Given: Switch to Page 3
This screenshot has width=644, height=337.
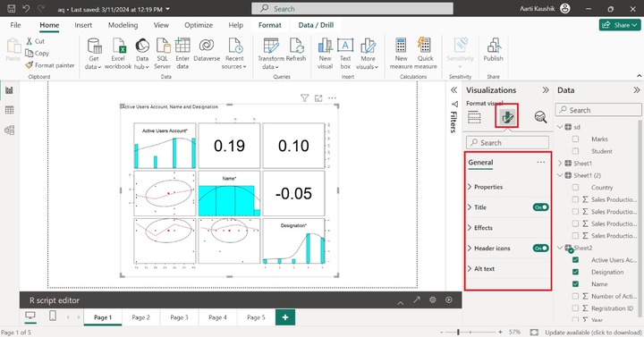Looking at the screenshot, I should 179,317.
